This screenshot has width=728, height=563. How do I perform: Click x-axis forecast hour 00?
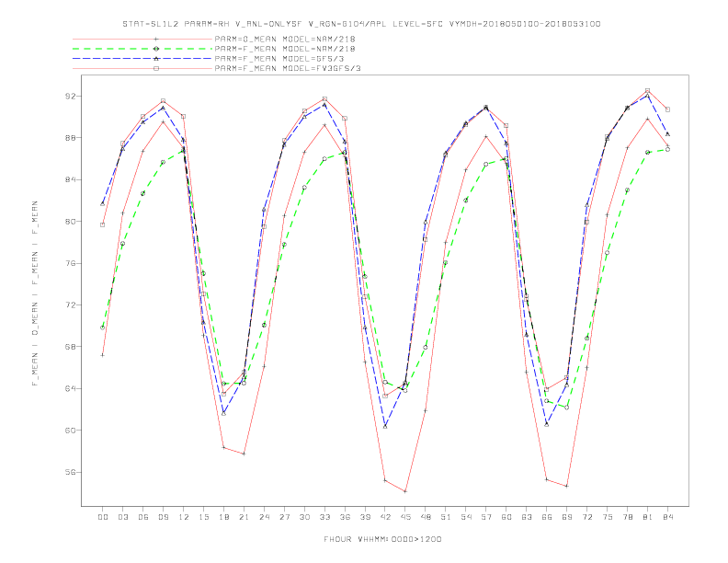[x=103, y=517]
